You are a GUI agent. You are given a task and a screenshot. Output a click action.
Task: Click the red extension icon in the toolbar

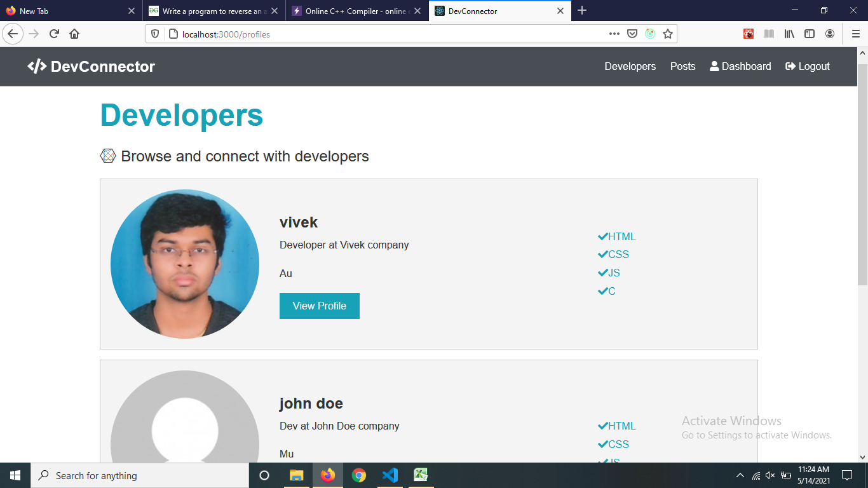point(749,34)
